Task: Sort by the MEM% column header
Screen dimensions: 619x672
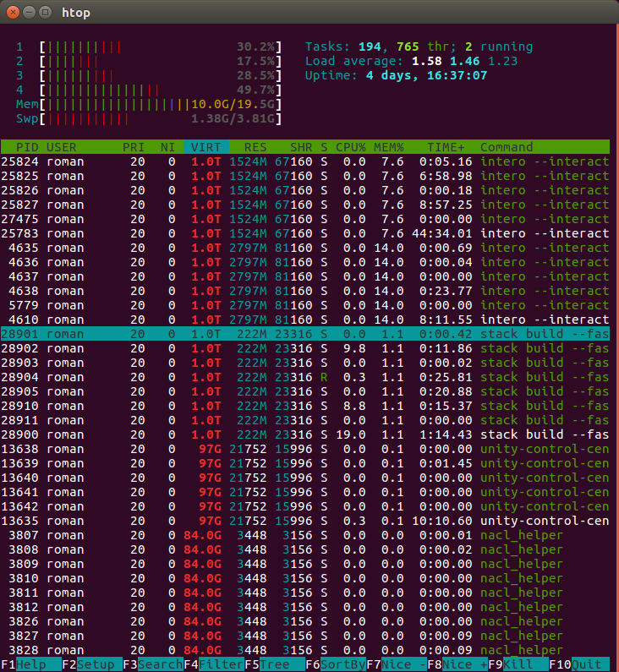Action: [388, 147]
